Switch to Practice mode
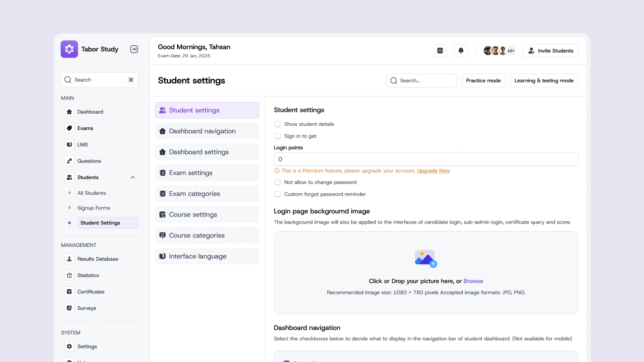Screen dimensions: 644x362 483,80
